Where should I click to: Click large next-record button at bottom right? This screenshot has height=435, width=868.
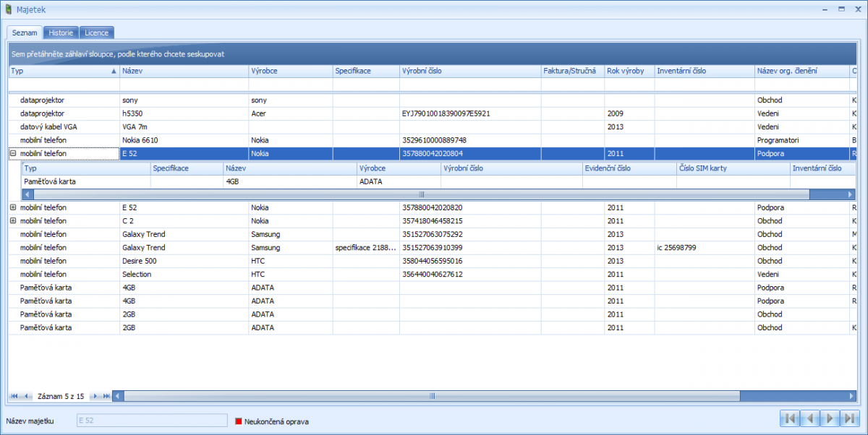[830, 418]
